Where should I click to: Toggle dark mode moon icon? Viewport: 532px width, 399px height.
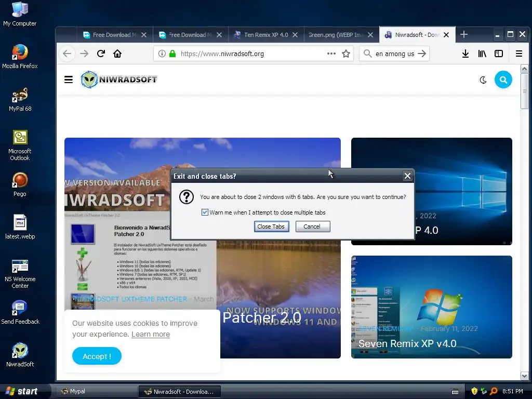[483, 80]
